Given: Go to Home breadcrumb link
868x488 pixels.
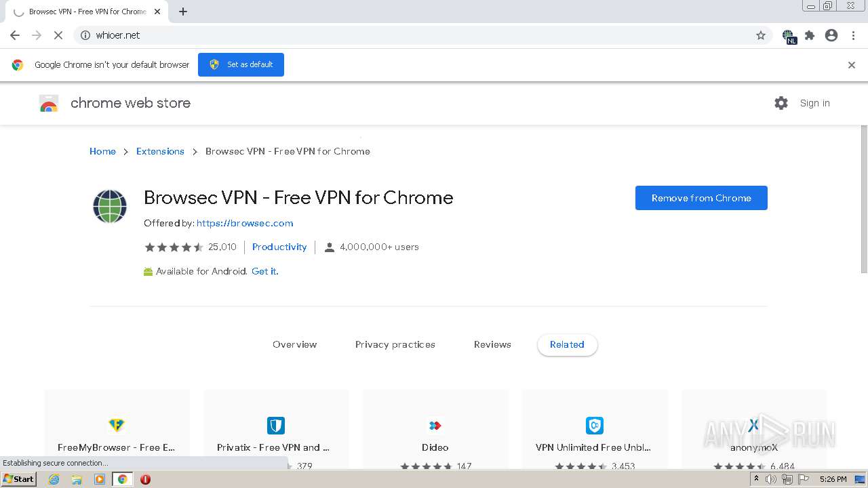Looking at the screenshot, I should coord(102,151).
